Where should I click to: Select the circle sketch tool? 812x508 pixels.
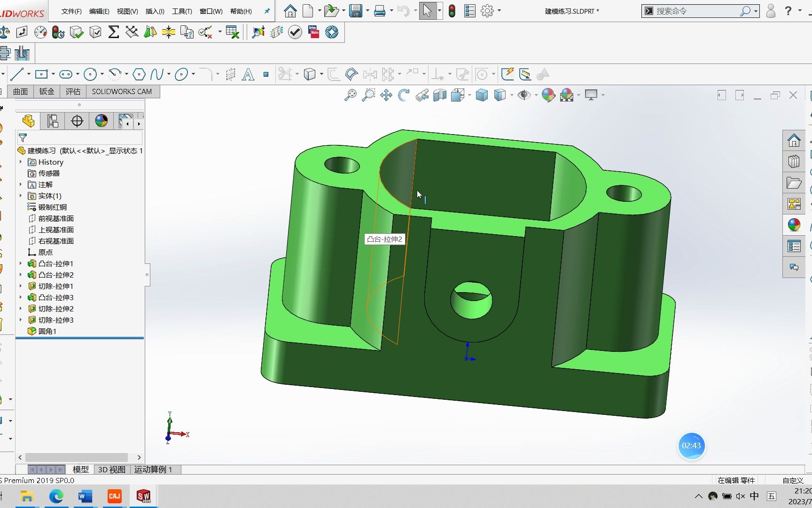tap(90, 74)
